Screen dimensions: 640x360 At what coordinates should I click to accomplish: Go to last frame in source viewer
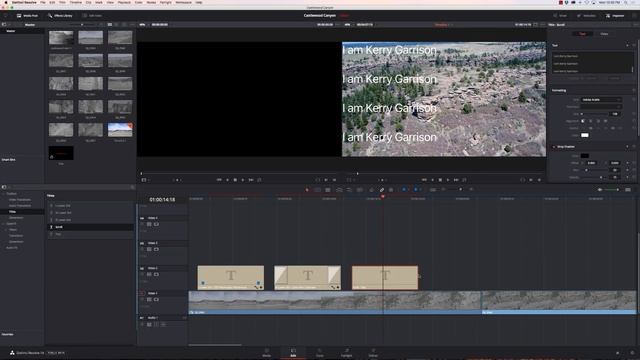(251, 180)
